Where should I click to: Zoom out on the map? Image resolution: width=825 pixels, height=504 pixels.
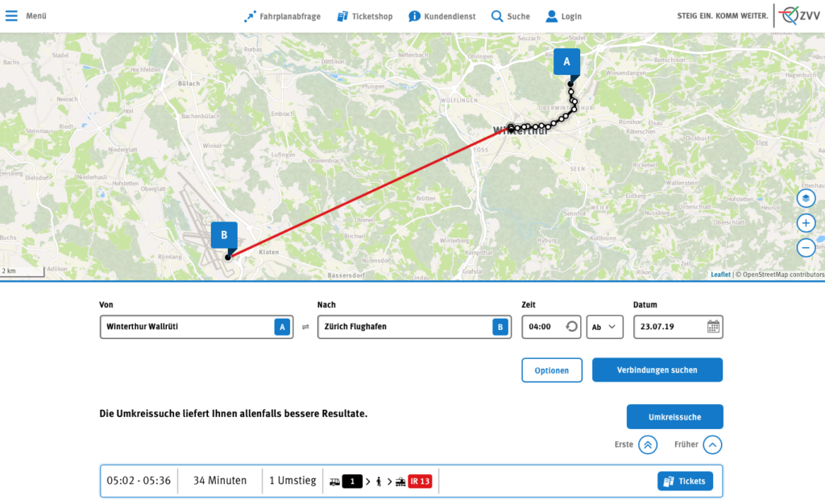pyautogui.click(x=806, y=247)
